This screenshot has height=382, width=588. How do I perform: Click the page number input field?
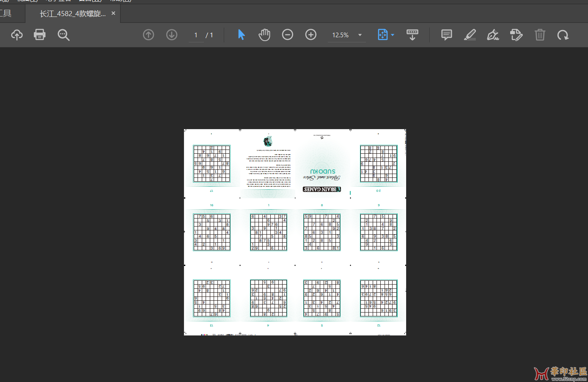pos(196,35)
